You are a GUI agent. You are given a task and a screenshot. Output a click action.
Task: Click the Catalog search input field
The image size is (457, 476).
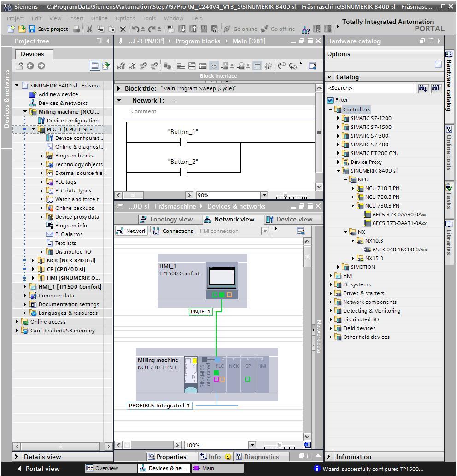tap(371, 88)
